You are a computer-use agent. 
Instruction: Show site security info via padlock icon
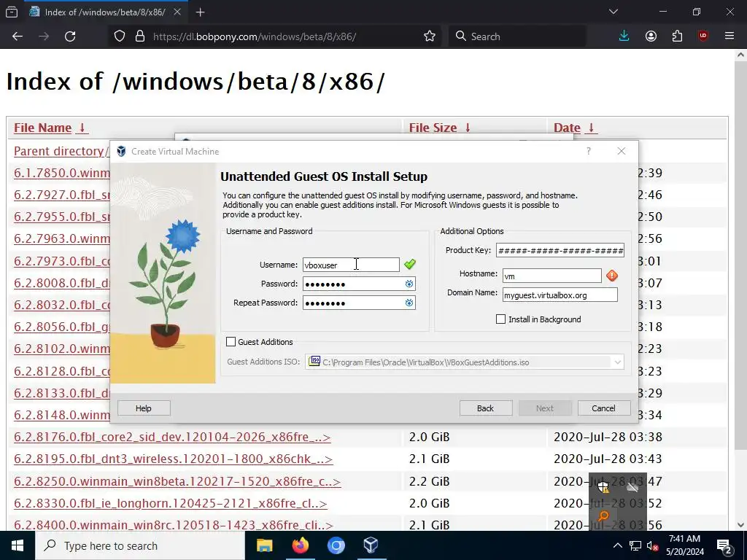point(139,36)
